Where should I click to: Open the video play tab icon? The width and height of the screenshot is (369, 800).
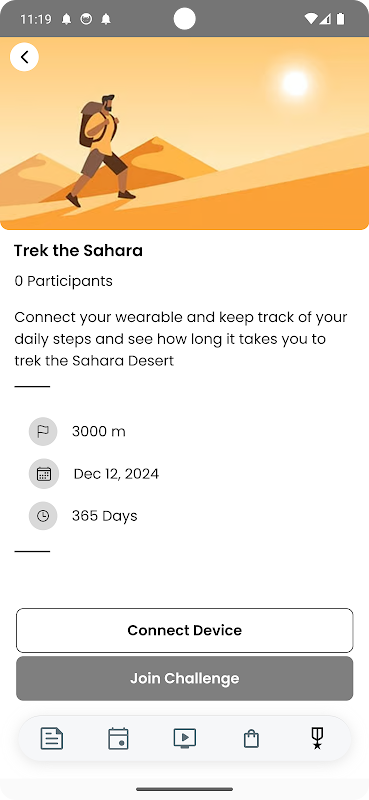pos(185,738)
